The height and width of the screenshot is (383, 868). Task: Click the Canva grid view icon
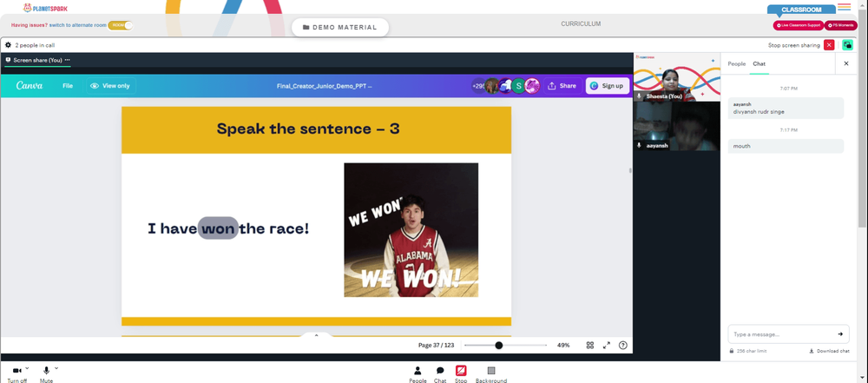click(x=590, y=345)
